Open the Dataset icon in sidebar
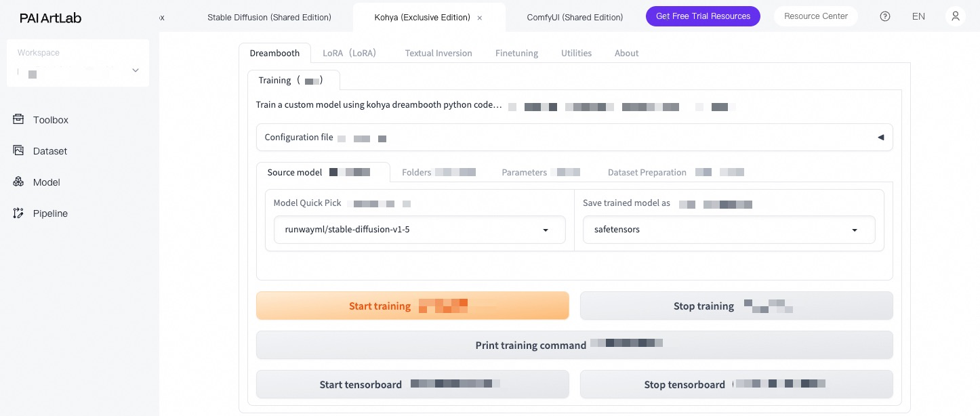 pos(18,150)
